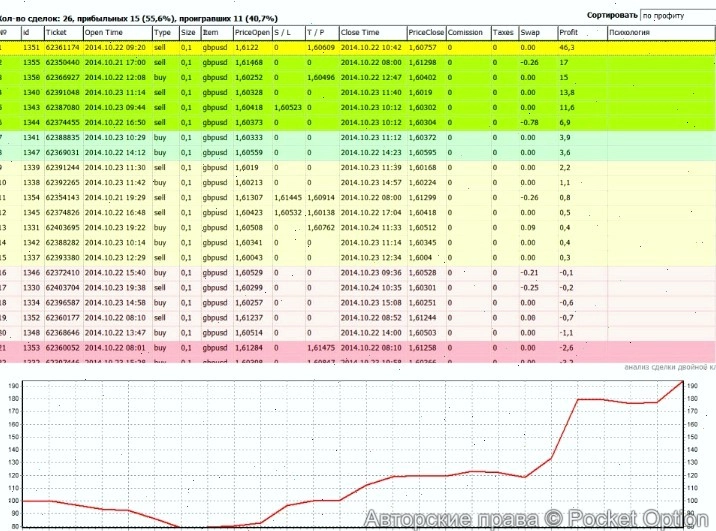
Task: Select pink row with ticket 62360052
Action: point(63,347)
